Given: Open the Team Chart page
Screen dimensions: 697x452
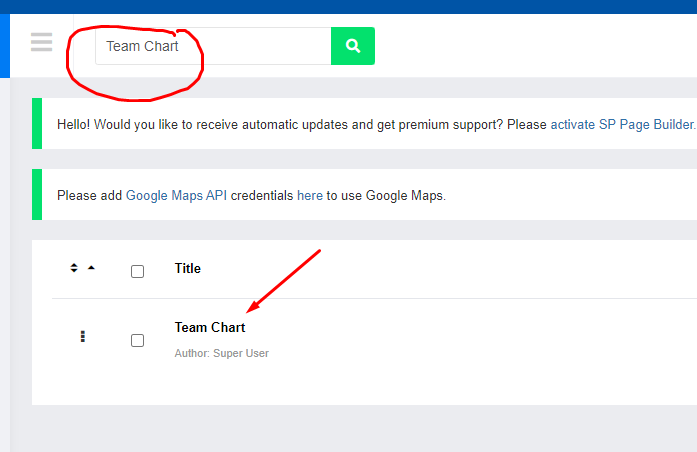Looking at the screenshot, I should pos(210,328).
